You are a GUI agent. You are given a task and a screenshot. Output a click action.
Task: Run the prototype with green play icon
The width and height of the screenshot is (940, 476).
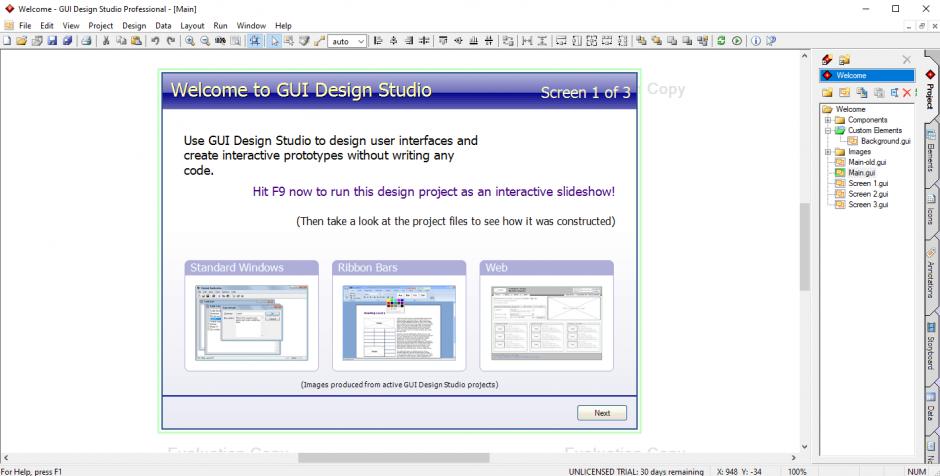(x=737, y=41)
